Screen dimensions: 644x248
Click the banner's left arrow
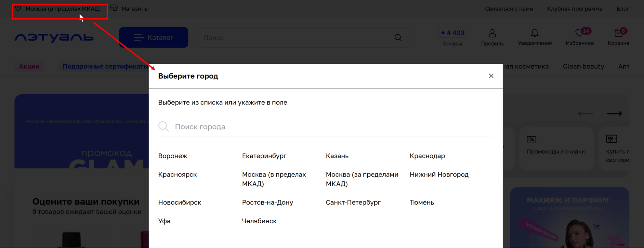(x=585, y=114)
